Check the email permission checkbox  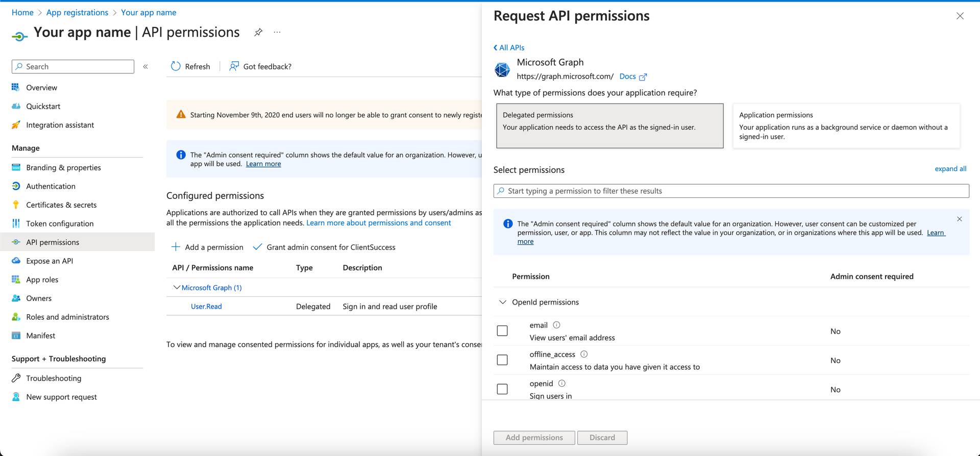[x=502, y=331]
